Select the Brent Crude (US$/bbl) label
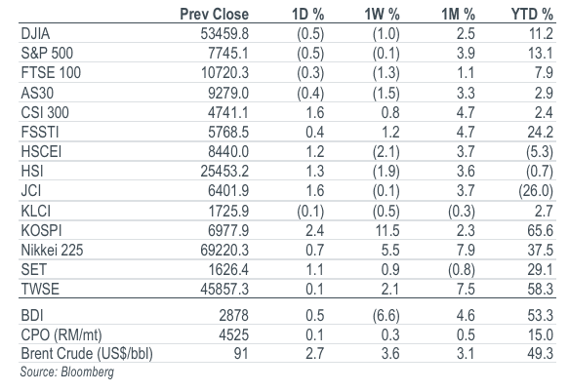The height and width of the screenshot is (392, 569). [87, 354]
